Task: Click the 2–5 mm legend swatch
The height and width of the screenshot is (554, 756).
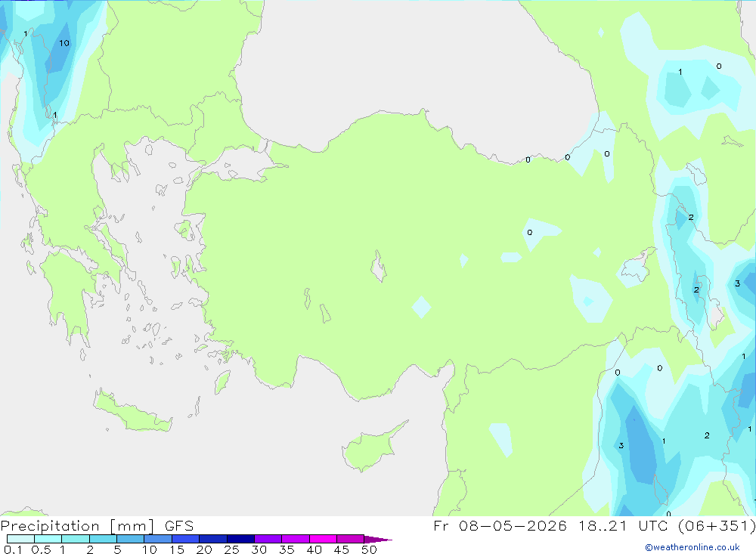Action: [x=103, y=539]
